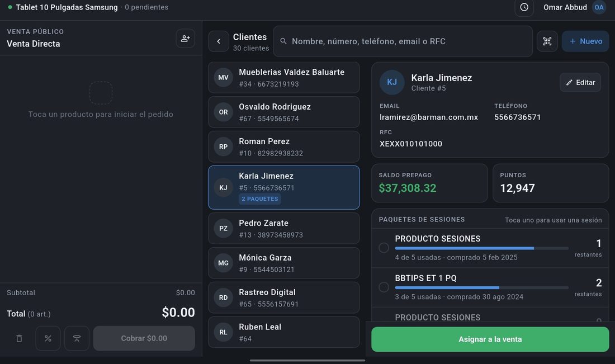Click the Puntos value 12,947

pyautogui.click(x=517, y=188)
